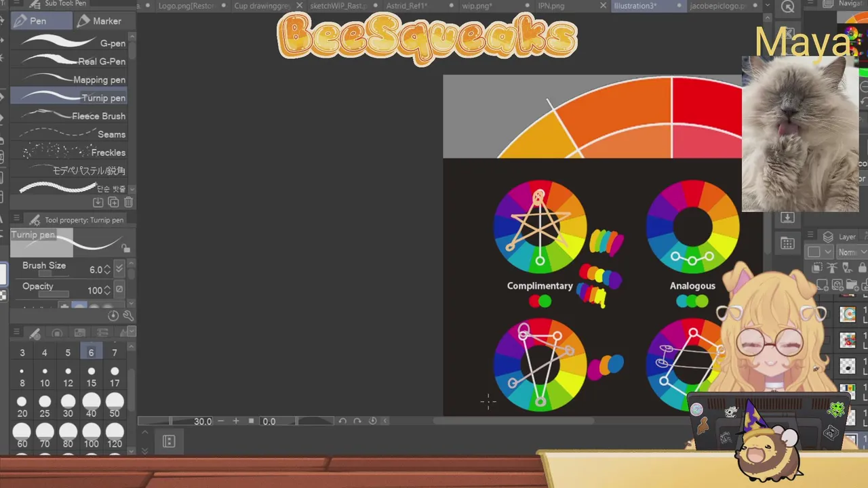Viewport: 868px width, 488px height.
Task: Click the Opacity stepper arrows
Action: point(107,290)
